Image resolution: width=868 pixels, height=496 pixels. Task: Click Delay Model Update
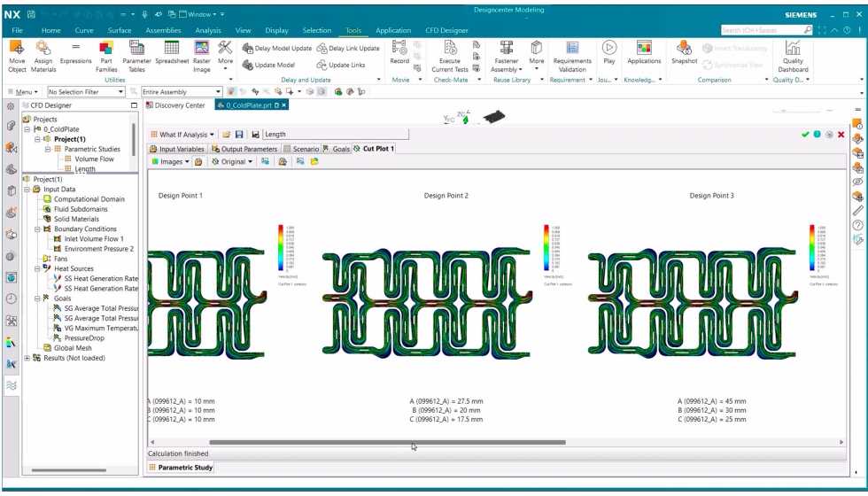tap(277, 48)
